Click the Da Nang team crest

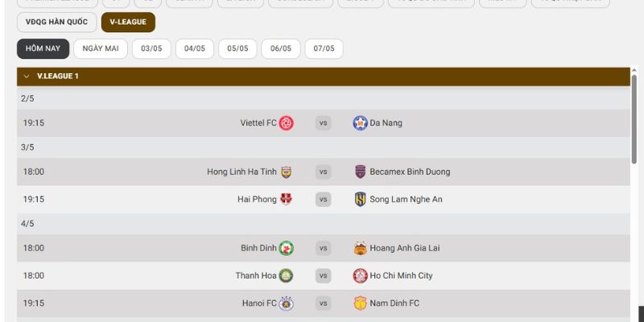coord(360,123)
